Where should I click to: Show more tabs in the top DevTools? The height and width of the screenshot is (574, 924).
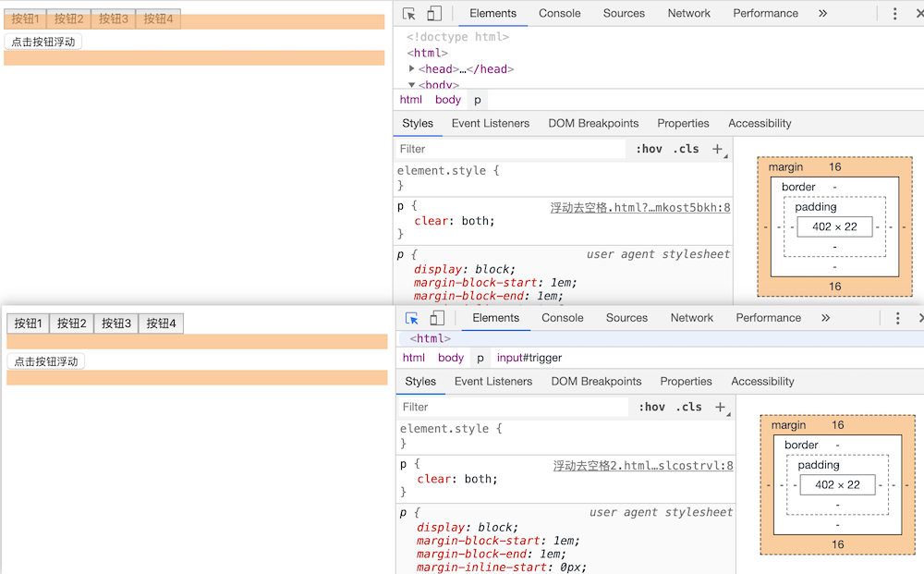click(x=822, y=14)
